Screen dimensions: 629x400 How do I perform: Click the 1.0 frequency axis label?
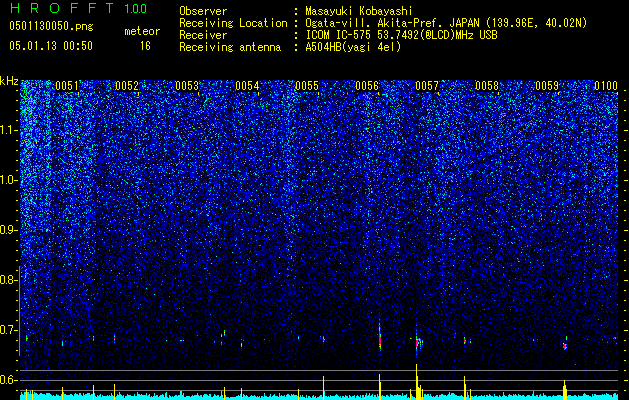(9, 180)
